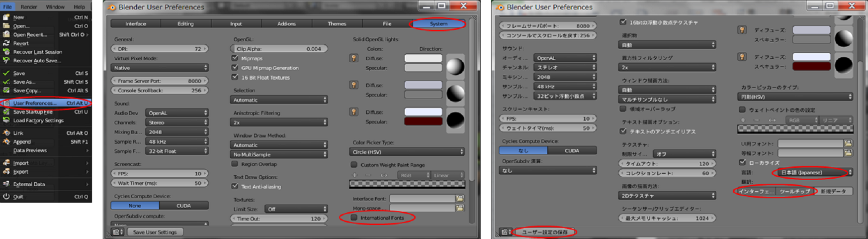
Task: Toggle the third light bulb icon next to the dark red Specular swatch in the English window
Action: (353, 112)
